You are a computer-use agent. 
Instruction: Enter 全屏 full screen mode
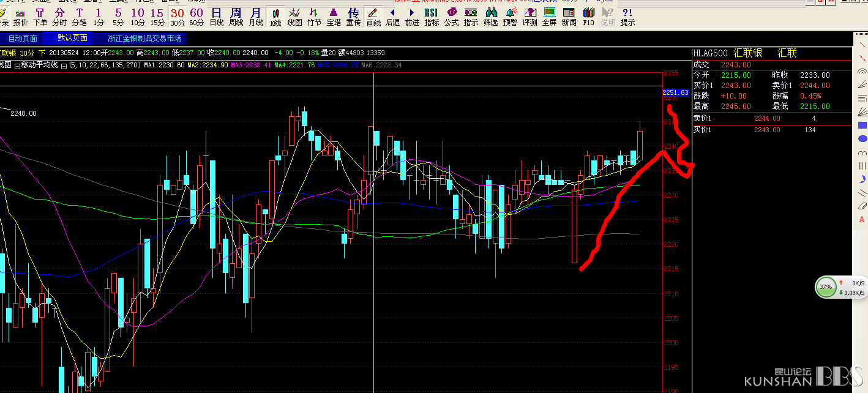pos(549,17)
